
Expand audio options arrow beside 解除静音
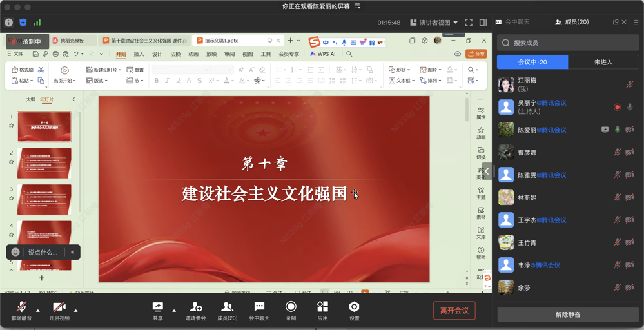click(38, 311)
